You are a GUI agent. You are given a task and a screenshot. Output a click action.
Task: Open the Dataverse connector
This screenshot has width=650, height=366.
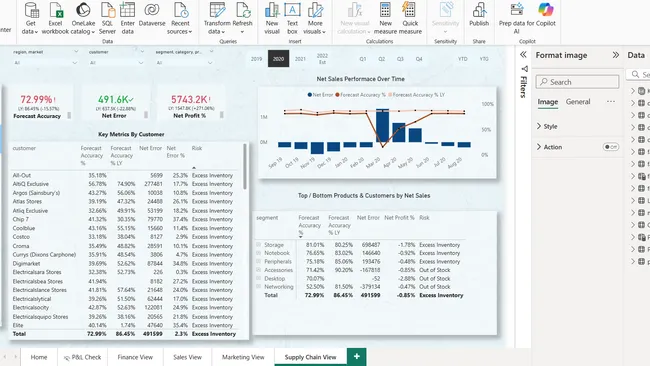click(152, 15)
